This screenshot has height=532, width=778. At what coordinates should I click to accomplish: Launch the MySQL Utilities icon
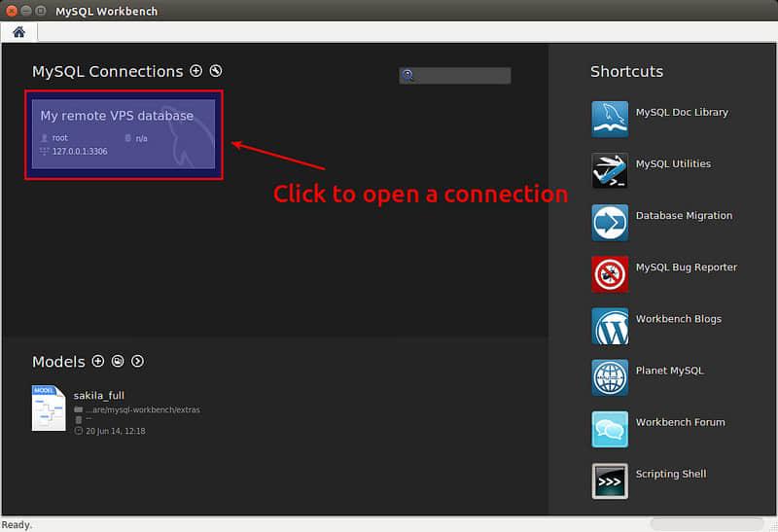(x=610, y=170)
